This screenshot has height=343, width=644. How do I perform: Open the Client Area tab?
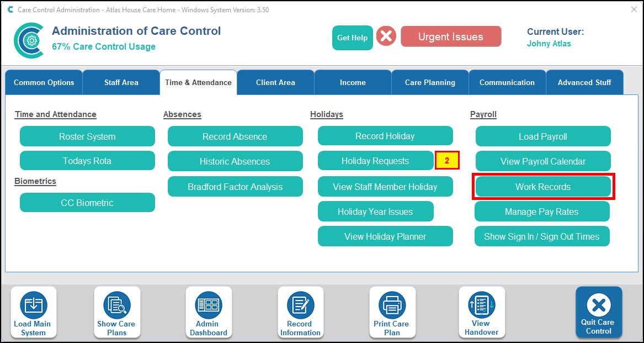(275, 83)
